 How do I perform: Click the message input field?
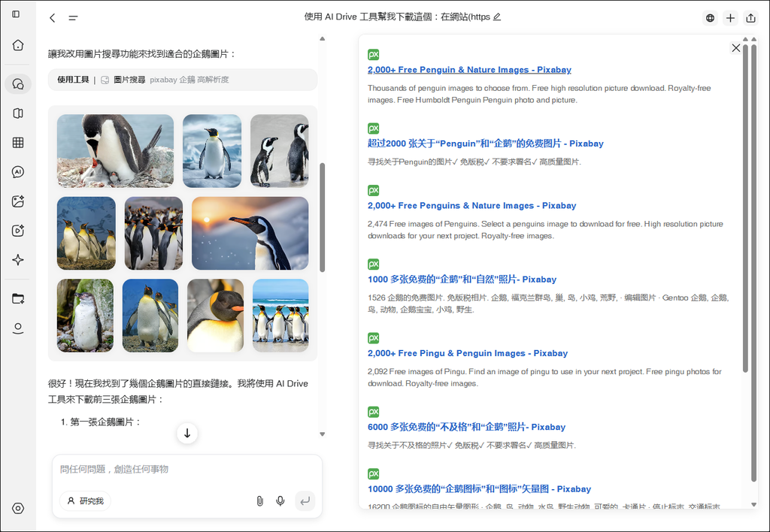coord(186,469)
